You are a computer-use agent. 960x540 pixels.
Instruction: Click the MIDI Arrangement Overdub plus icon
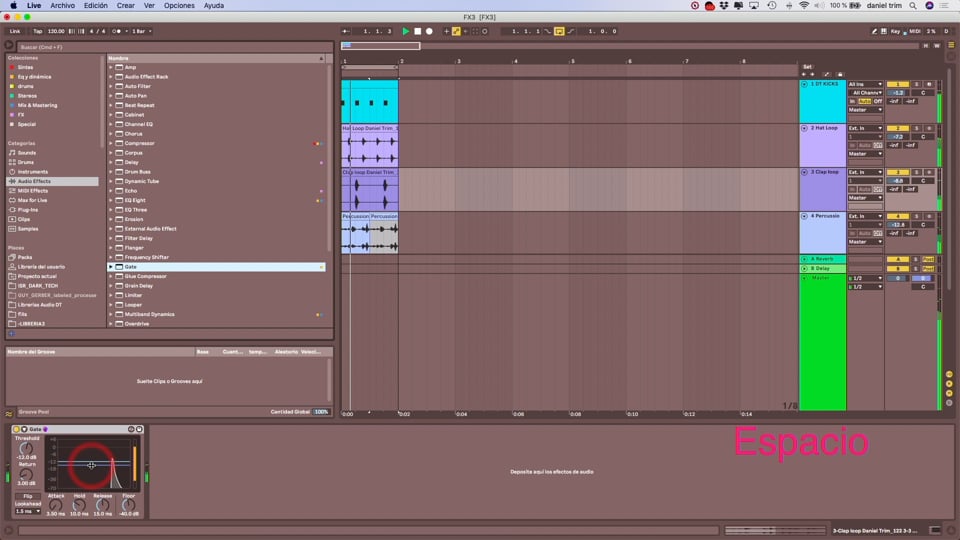click(446, 31)
